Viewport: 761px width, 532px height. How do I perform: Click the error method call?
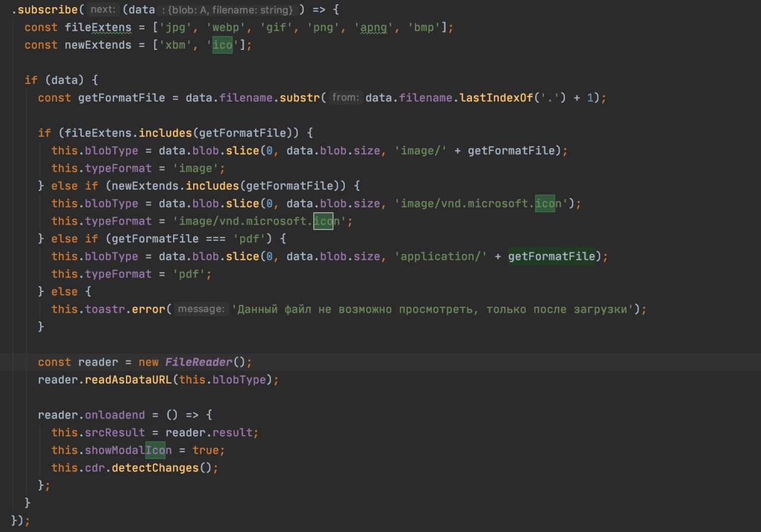click(149, 309)
